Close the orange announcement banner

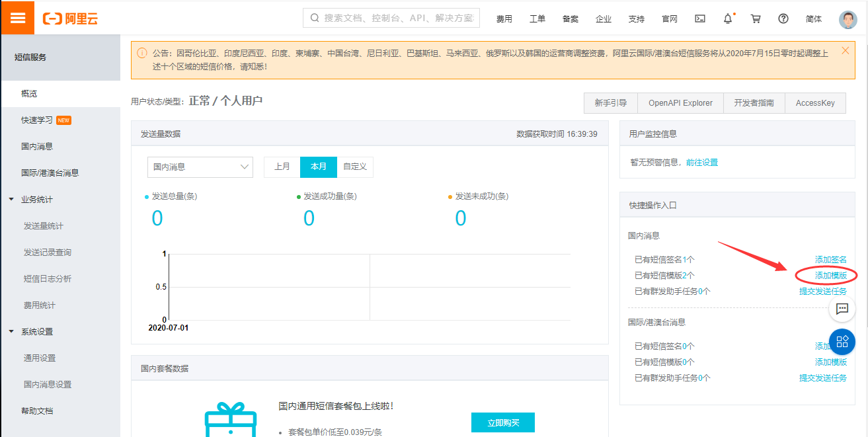tap(846, 50)
